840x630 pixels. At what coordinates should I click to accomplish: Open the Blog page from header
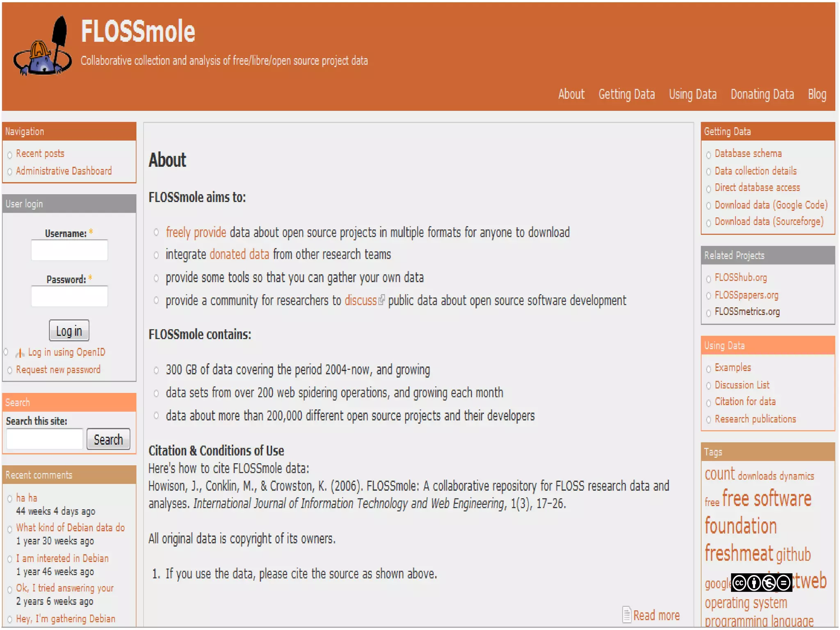817,94
